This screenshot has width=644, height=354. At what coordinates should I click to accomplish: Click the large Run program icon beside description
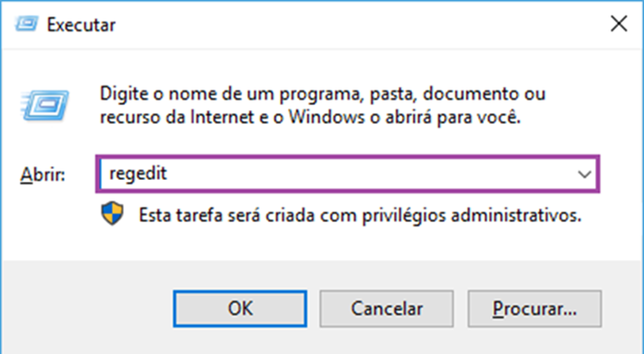45,105
